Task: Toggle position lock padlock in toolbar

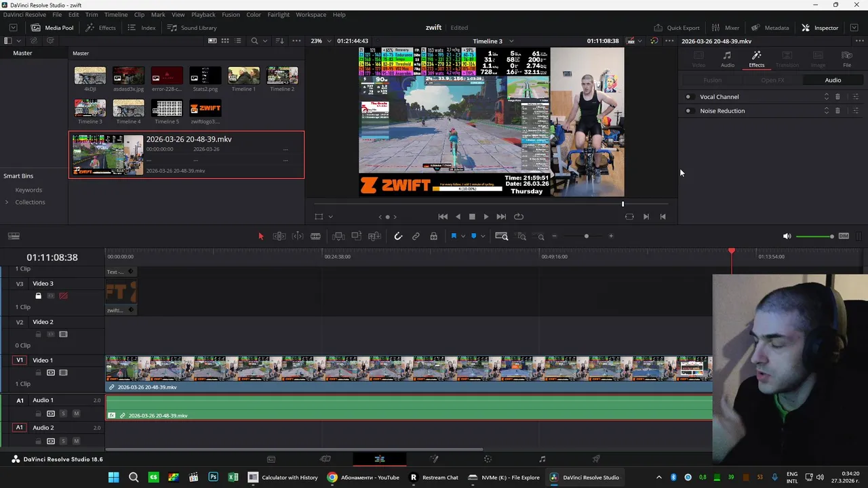Action: click(433, 236)
